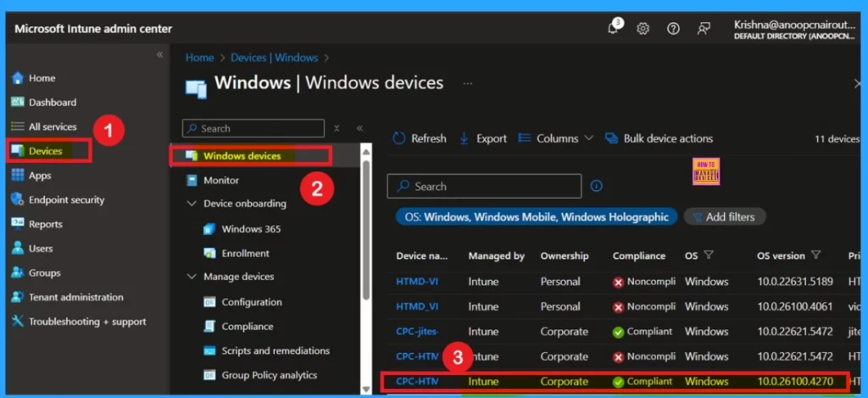Click the blade menu Search field
868x398 pixels.
[253, 128]
